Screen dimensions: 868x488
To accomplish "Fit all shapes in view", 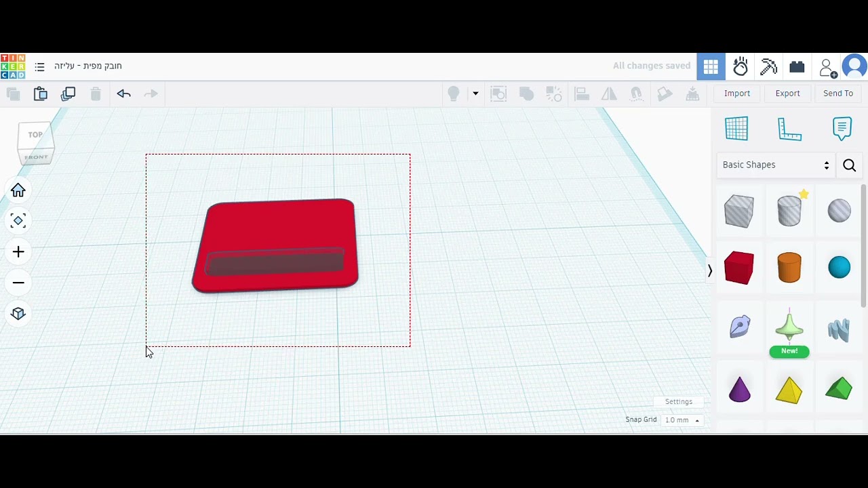I will pos(18,221).
